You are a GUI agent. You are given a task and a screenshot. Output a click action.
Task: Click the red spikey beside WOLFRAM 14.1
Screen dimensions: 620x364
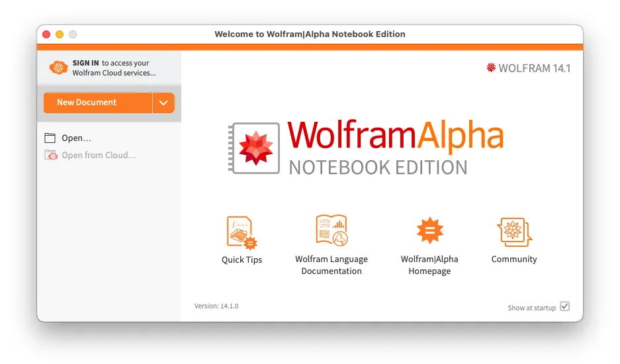[x=491, y=68]
